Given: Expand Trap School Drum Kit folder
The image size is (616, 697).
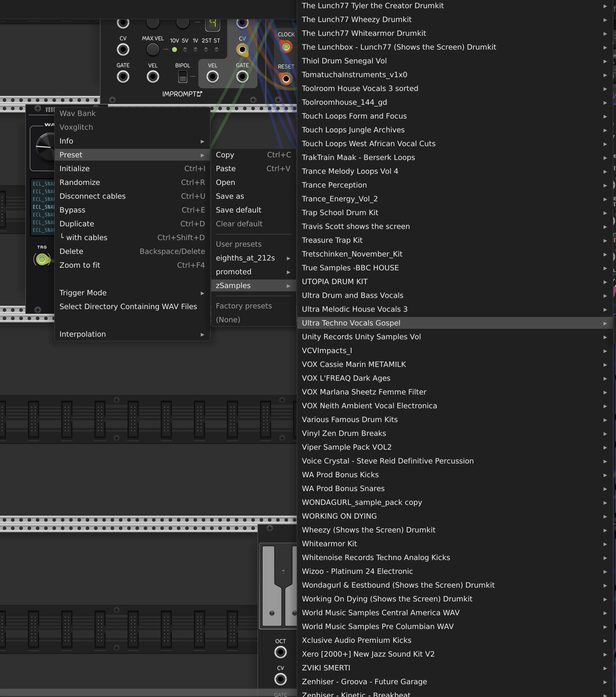Looking at the screenshot, I should coord(455,213).
